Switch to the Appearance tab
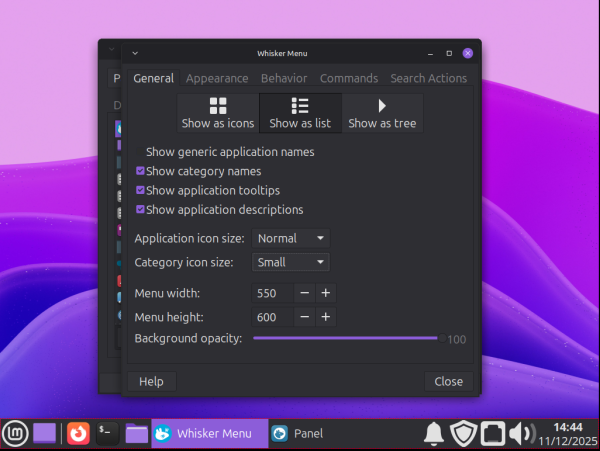The width and height of the screenshot is (600, 451). (217, 78)
